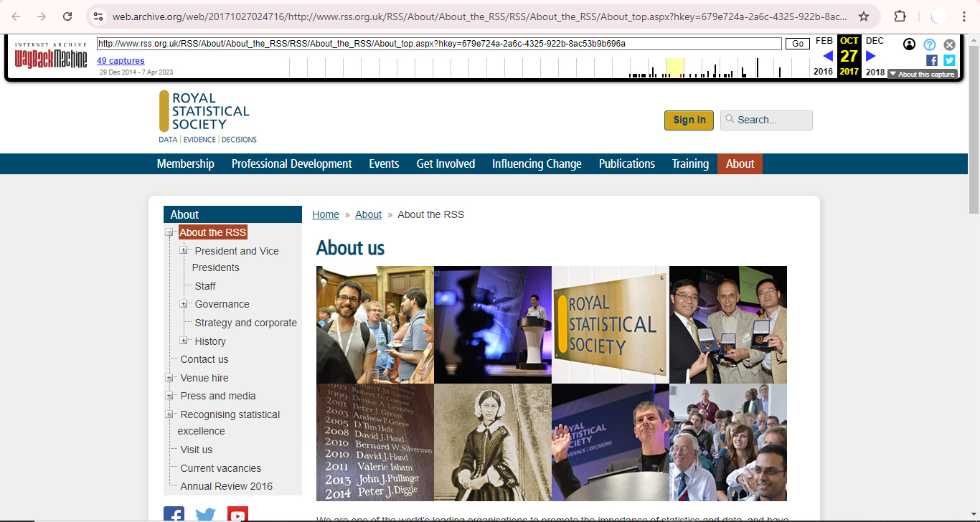980x522 pixels.
Task: Go to the next capture with the blue right arrow
Action: pyautogui.click(x=871, y=56)
